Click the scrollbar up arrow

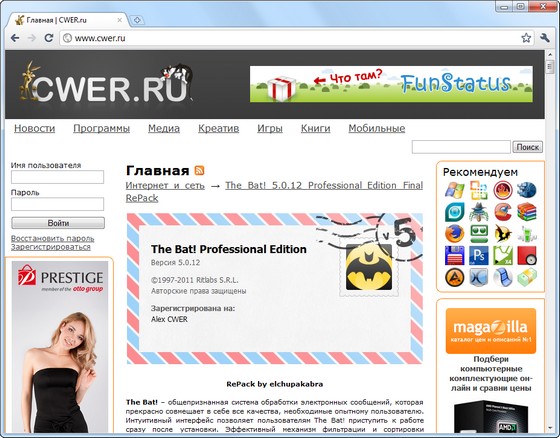pos(550,55)
